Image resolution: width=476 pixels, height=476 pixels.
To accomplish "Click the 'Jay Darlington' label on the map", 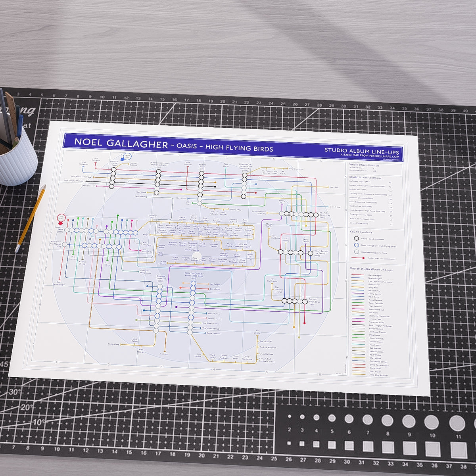I will [272, 280].
